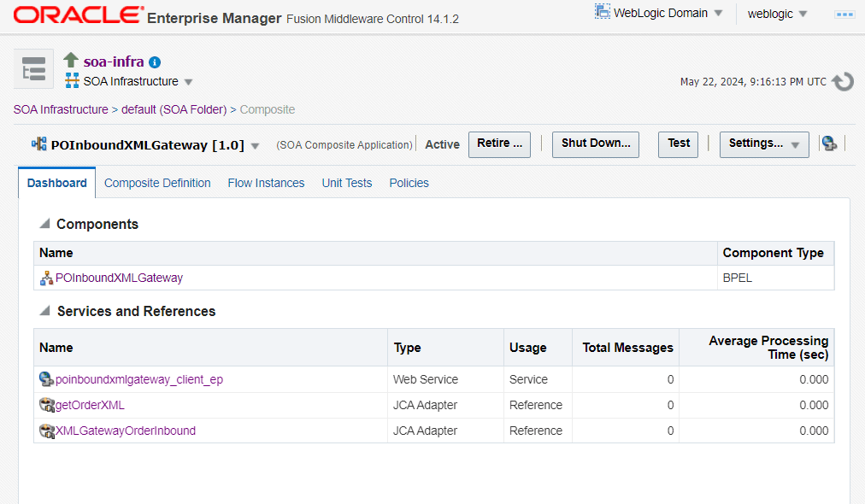Click the green up arrow status icon

pyautogui.click(x=71, y=62)
